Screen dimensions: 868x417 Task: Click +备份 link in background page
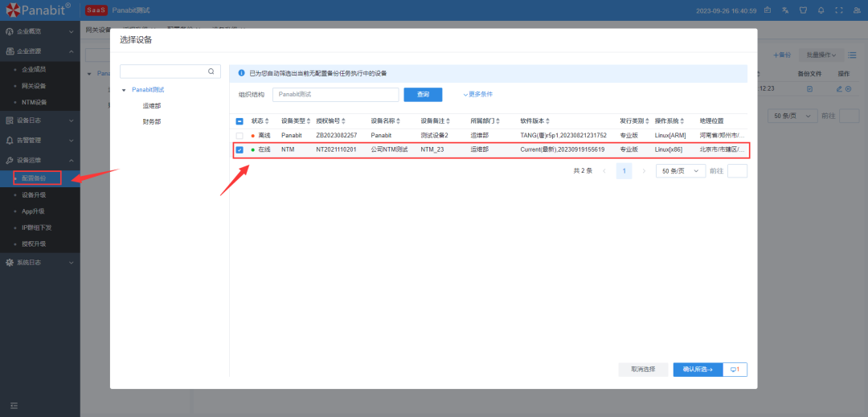tap(782, 55)
